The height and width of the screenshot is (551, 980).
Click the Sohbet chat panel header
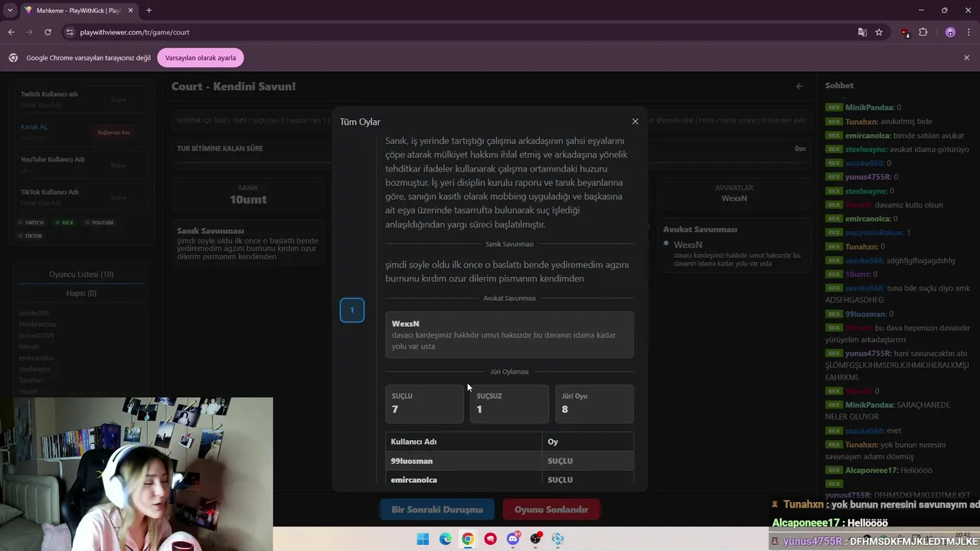click(x=839, y=86)
